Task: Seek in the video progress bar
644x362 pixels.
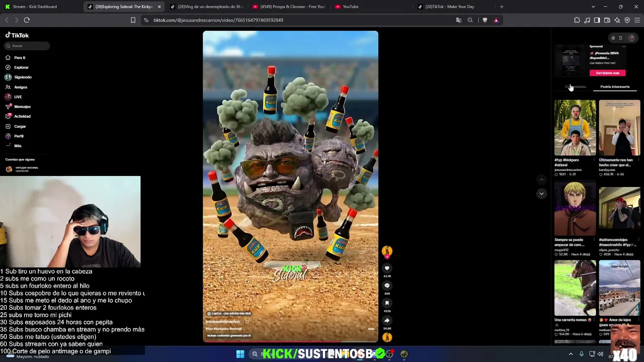Action: pos(290,341)
